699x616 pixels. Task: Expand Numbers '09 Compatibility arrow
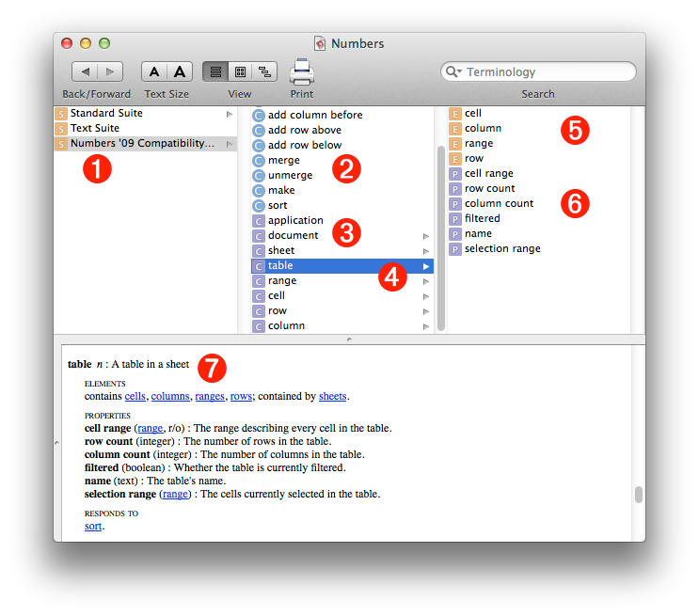tap(230, 144)
